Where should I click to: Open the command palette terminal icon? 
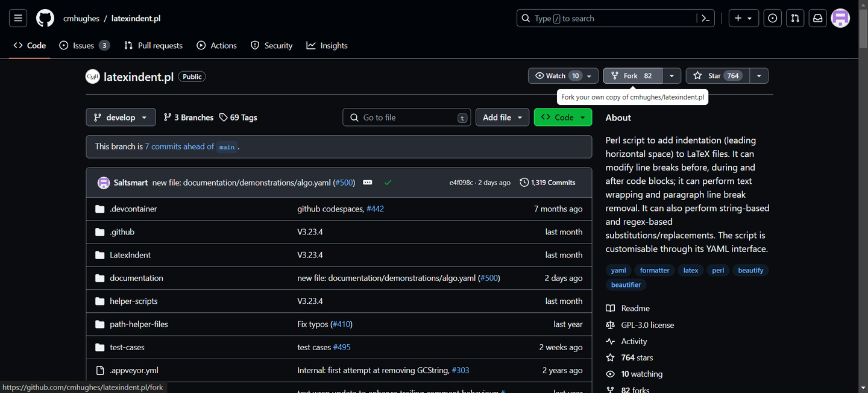point(705,18)
